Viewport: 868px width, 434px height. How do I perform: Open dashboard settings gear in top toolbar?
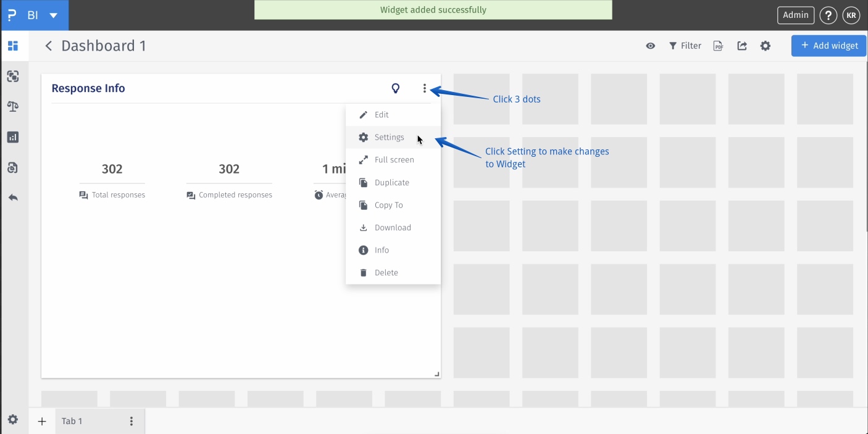[766, 46]
